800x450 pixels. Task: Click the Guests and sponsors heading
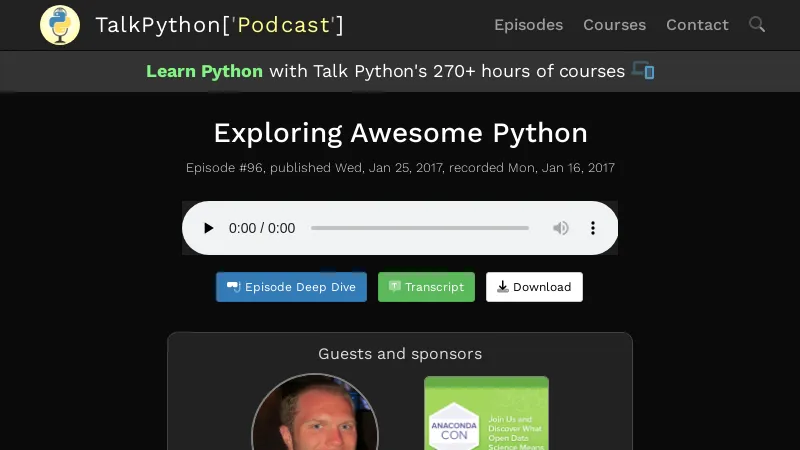400,354
